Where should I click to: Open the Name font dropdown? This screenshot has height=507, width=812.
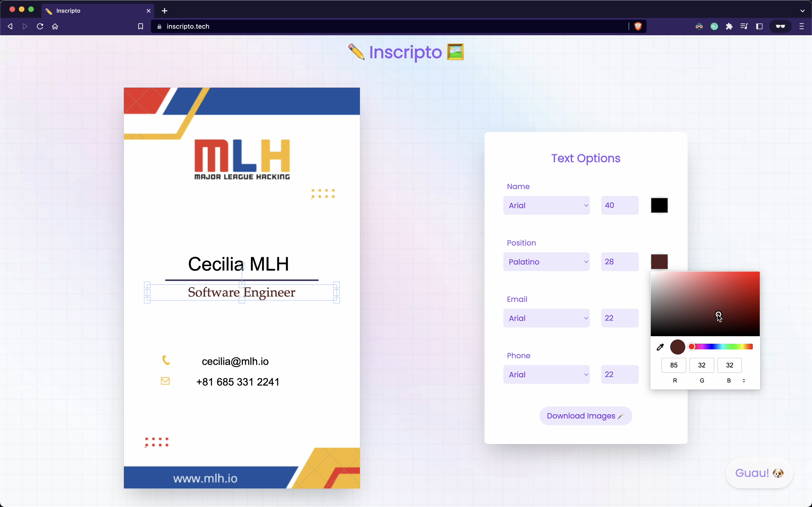[x=546, y=205]
